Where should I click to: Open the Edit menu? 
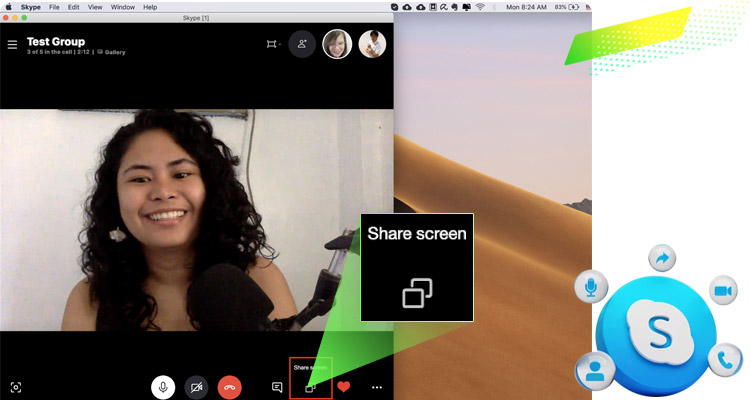point(73,7)
